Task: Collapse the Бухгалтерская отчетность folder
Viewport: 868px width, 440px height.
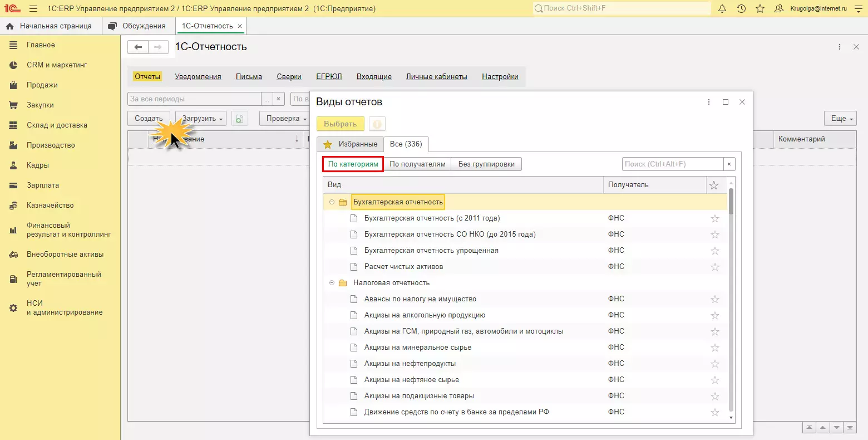Action: coord(332,202)
